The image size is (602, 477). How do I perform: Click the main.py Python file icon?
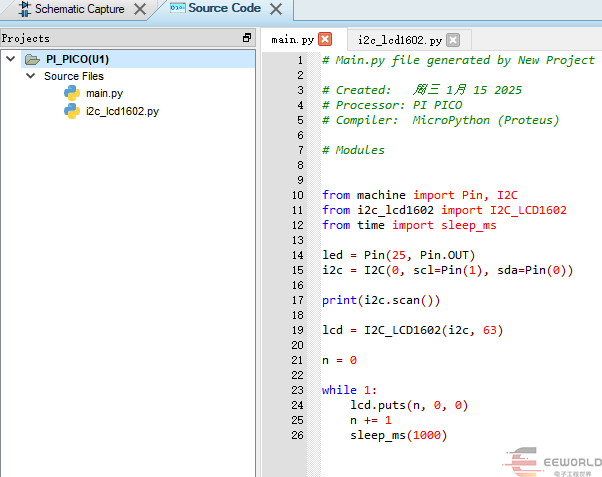72,93
